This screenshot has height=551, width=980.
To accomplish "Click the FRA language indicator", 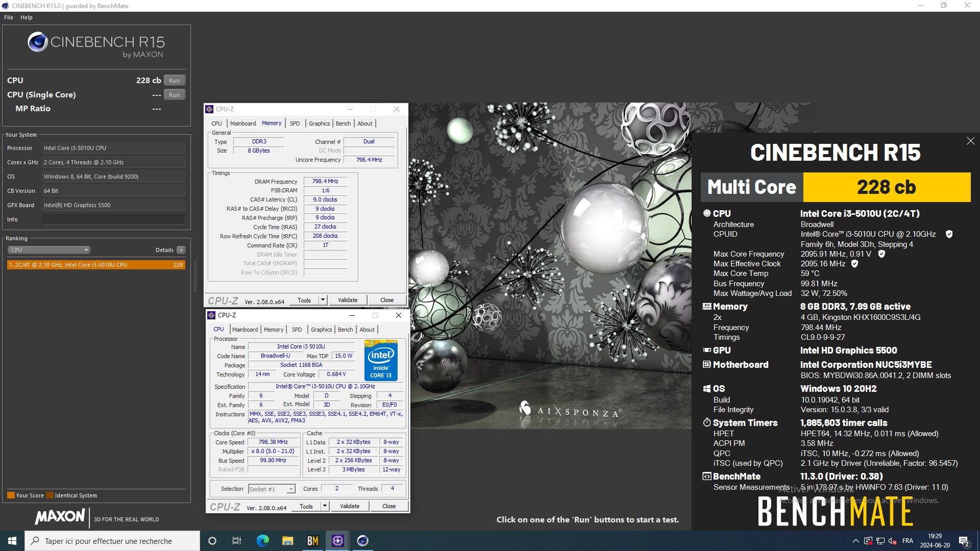I will [908, 541].
